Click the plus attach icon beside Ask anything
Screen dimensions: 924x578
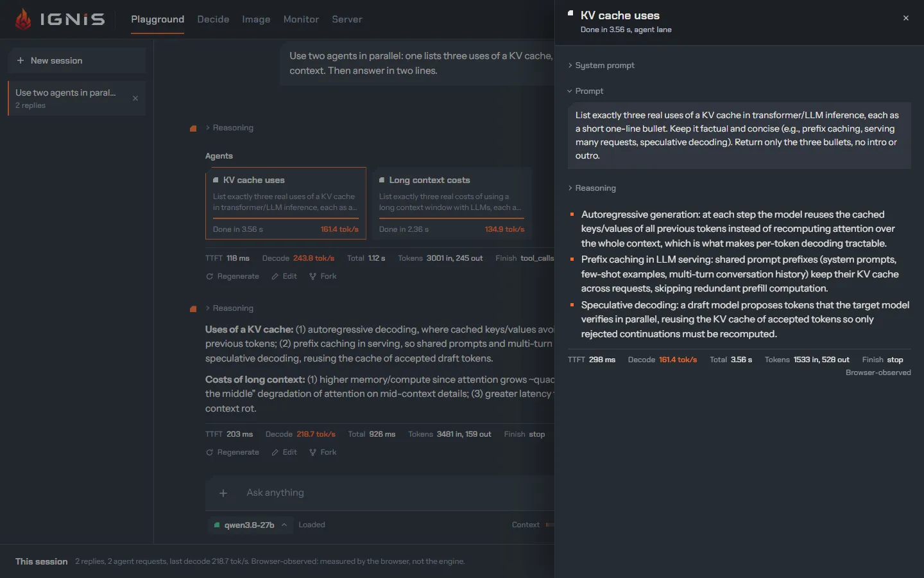tap(223, 493)
